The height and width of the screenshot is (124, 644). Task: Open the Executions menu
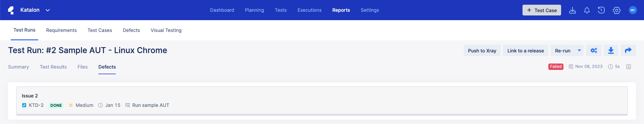[309, 10]
